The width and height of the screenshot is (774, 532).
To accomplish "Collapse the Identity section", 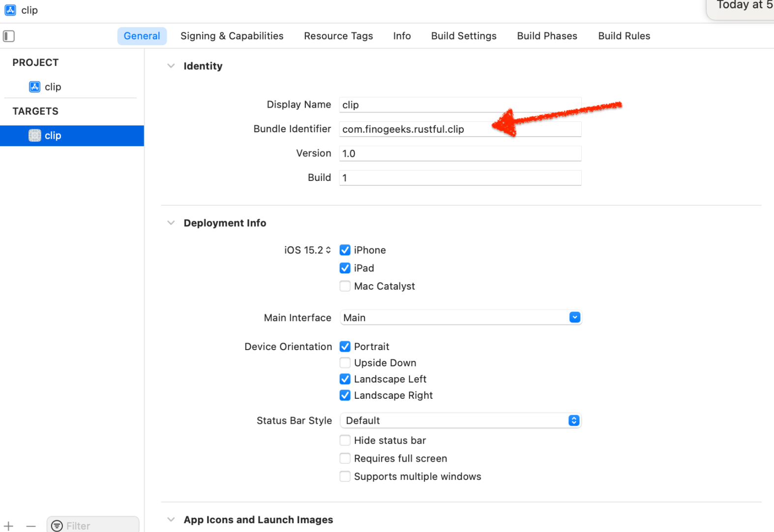I will 171,66.
